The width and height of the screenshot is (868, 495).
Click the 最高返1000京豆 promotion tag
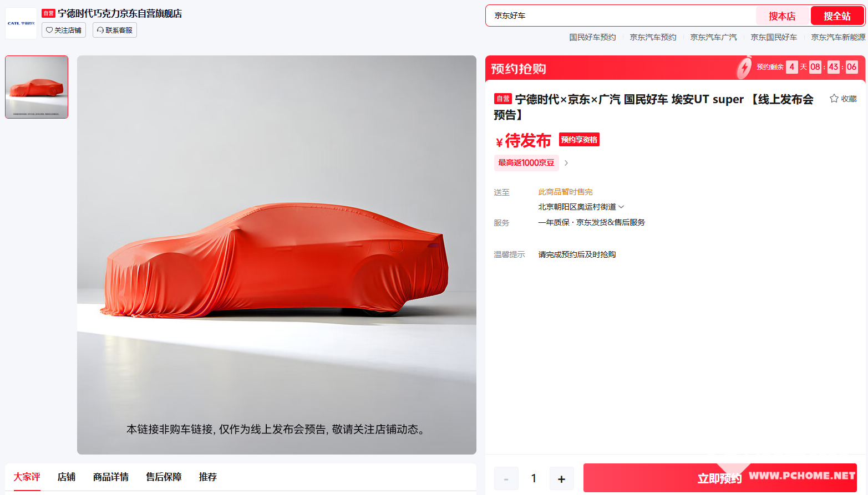pyautogui.click(x=526, y=163)
